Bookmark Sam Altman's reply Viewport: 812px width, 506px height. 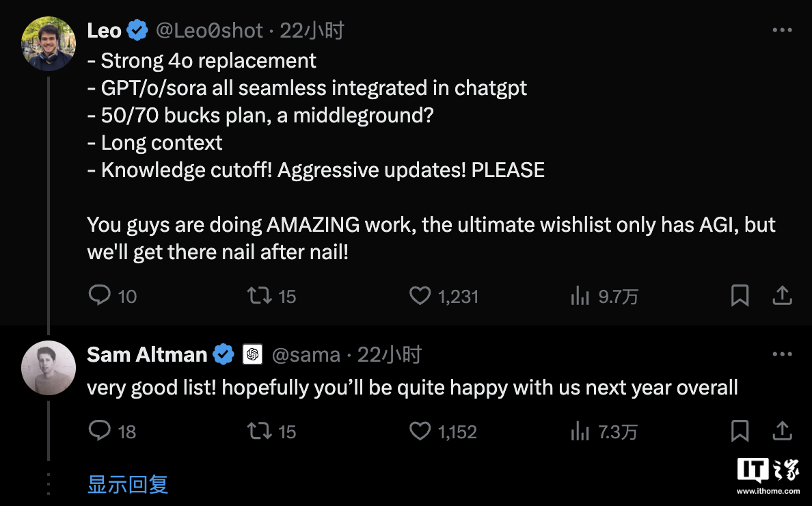(x=740, y=431)
